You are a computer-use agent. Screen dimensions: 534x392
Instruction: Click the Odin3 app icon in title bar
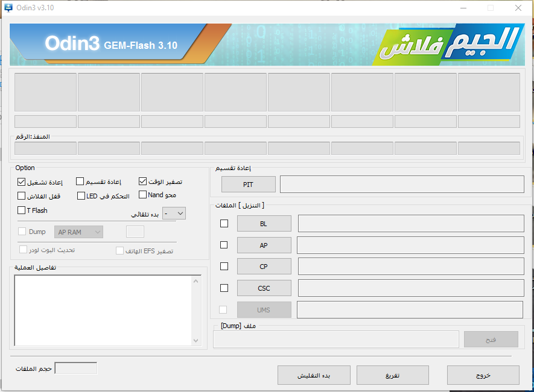pyautogui.click(x=8, y=7)
